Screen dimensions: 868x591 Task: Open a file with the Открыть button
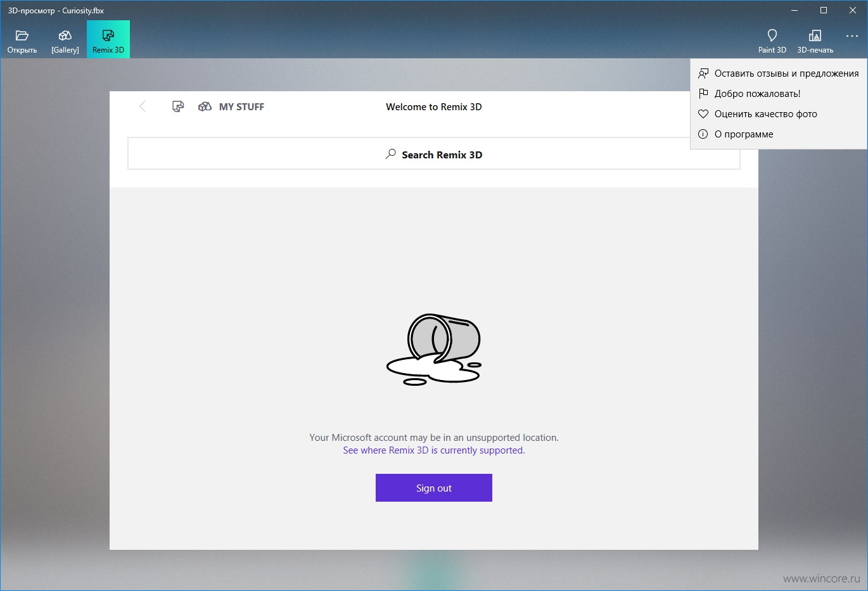tap(22, 40)
